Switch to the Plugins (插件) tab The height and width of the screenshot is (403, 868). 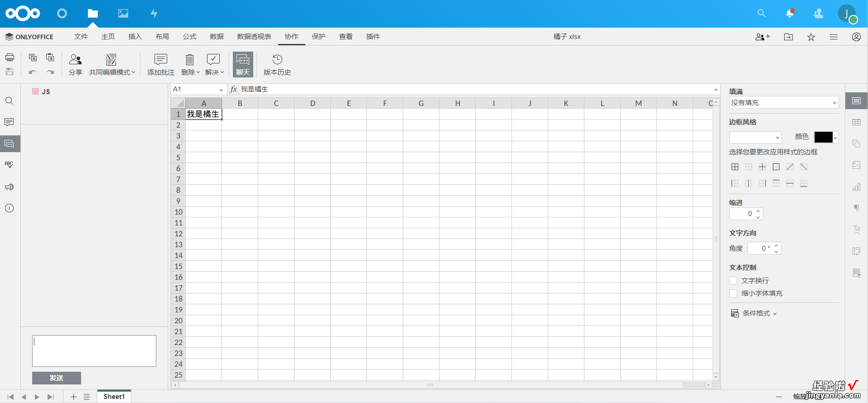click(373, 37)
